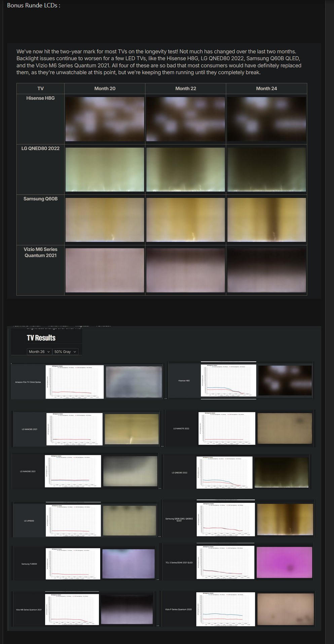Click the Bonus Runde LCDs heading text

(34, 5)
